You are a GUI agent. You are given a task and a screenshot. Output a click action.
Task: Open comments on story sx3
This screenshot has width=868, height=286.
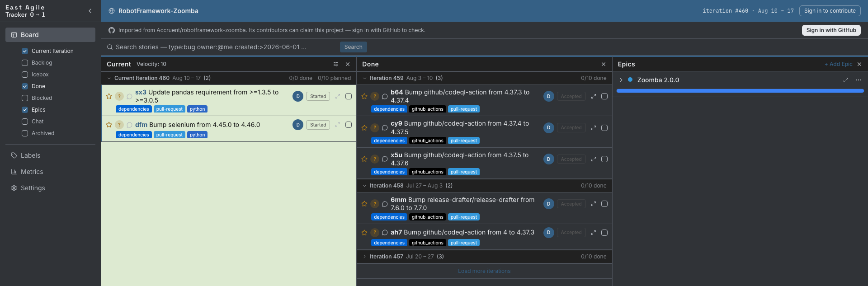coord(129,96)
